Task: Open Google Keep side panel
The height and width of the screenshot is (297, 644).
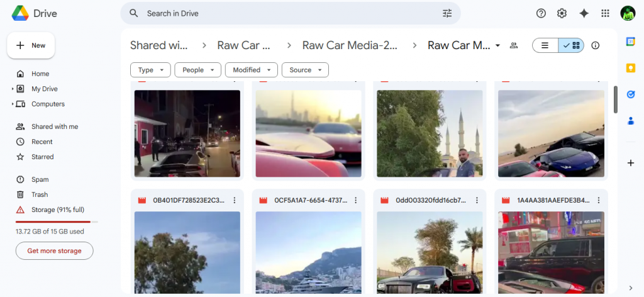Action: (x=631, y=68)
